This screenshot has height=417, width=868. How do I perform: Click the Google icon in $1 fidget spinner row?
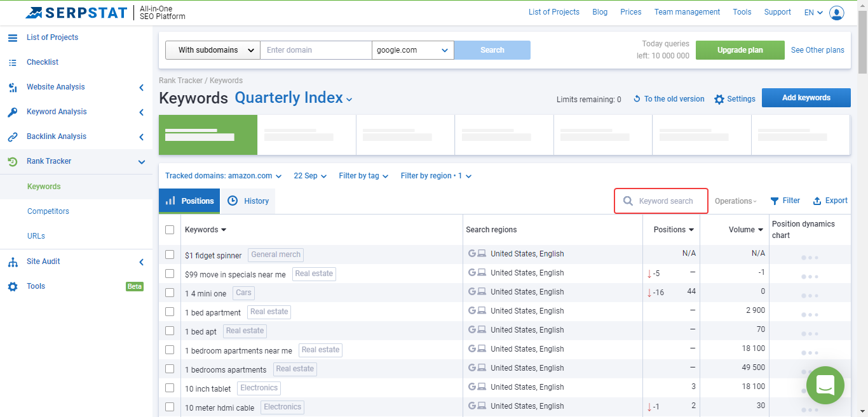(x=472, y=253)
